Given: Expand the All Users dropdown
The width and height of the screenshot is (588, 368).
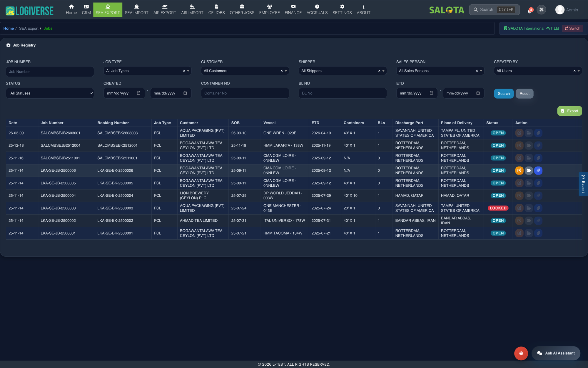Looking at the screenshot, I should (579, 71).
